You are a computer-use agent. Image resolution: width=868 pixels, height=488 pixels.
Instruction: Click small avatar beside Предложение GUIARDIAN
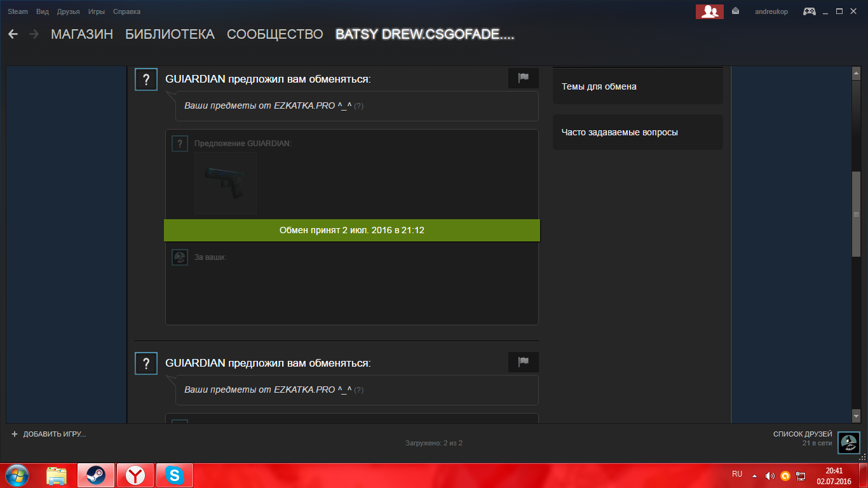pos(180,144)
